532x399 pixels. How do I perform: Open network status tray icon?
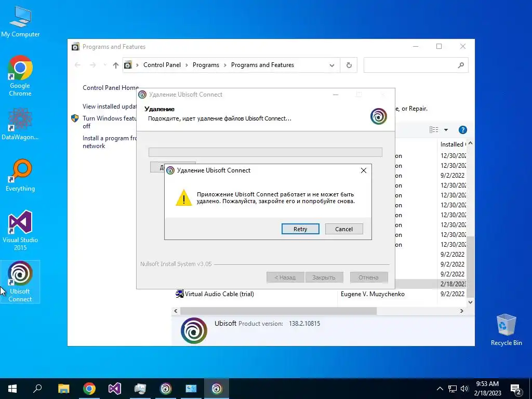click(x=453, y=389)
